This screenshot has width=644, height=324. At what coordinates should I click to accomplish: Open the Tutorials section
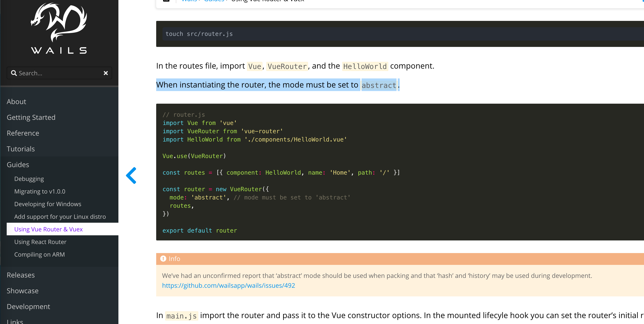21,148
